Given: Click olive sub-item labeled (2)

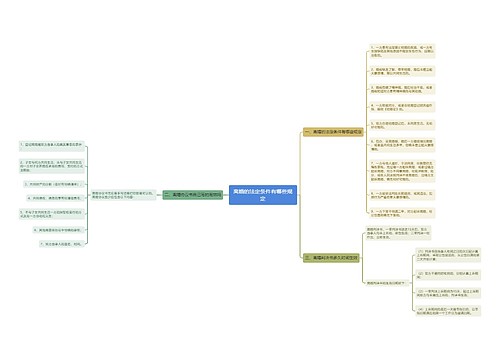Looking at the screenshot, I should tap(448, 275).
